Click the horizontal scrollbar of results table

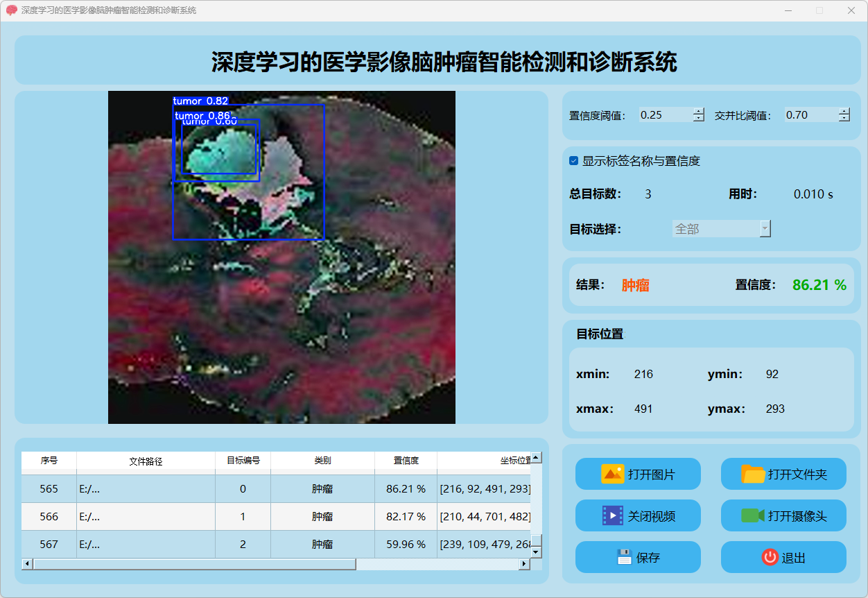pyautogui.click(x=194, y=564)
